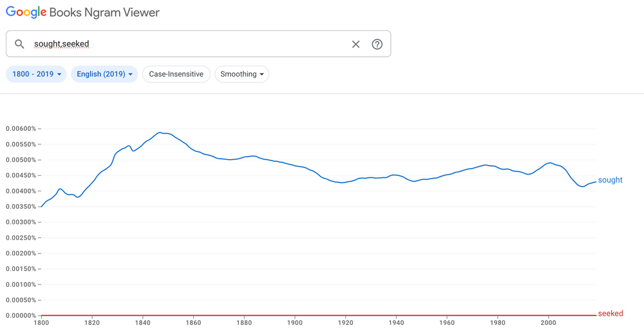Expand the English (2019) corpus dropdown
644x332 pixels.
pyautogui.click(x=104, y=74)
